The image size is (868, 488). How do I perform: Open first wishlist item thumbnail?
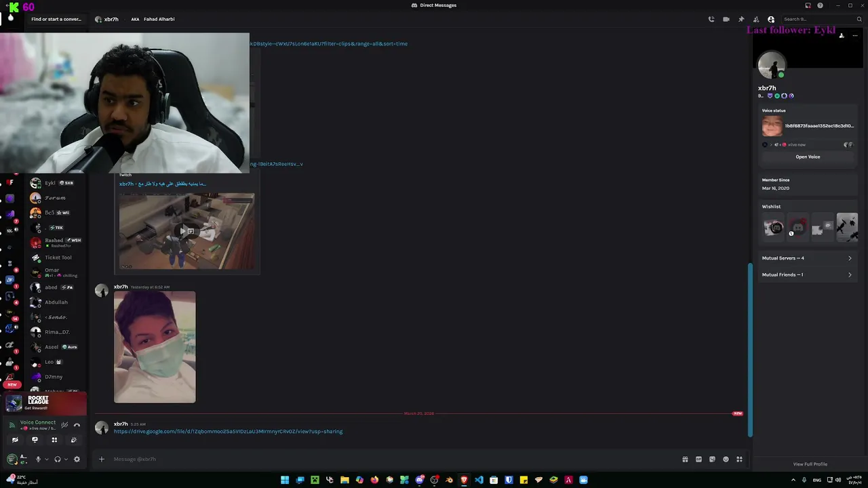tap(773, 228)
